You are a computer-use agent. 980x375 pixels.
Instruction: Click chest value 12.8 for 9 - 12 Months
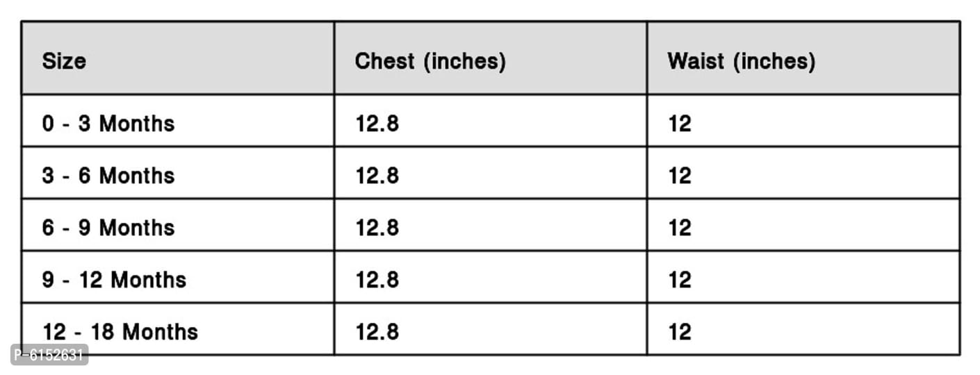click(x=377, y=280)
